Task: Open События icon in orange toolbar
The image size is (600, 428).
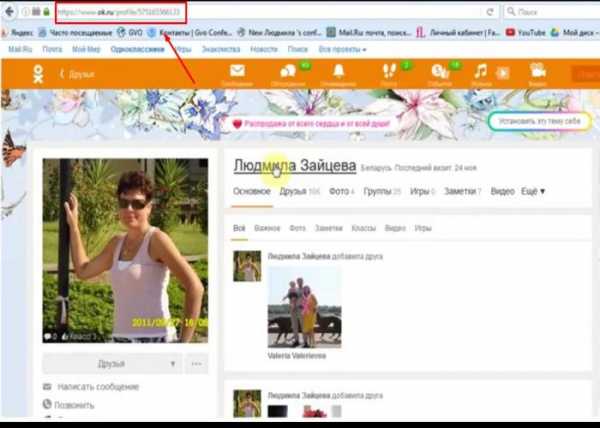Action: click(x=440, y=74)
